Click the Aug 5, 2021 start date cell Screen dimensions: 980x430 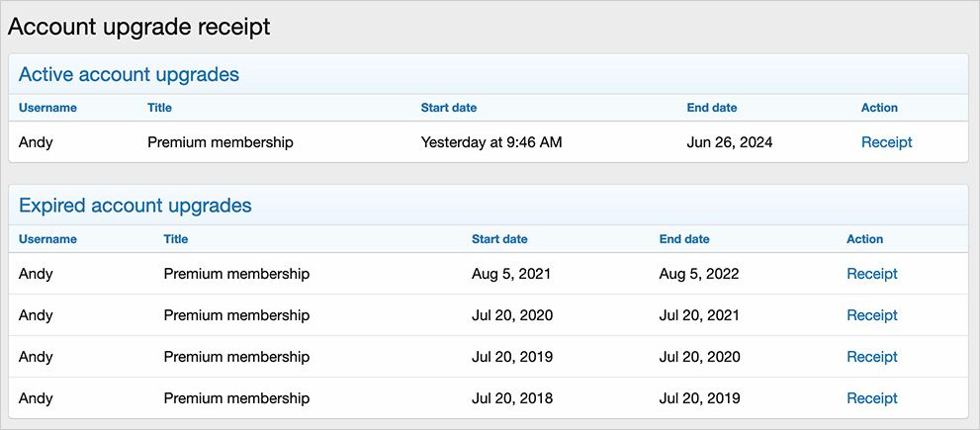pos(510,274)
